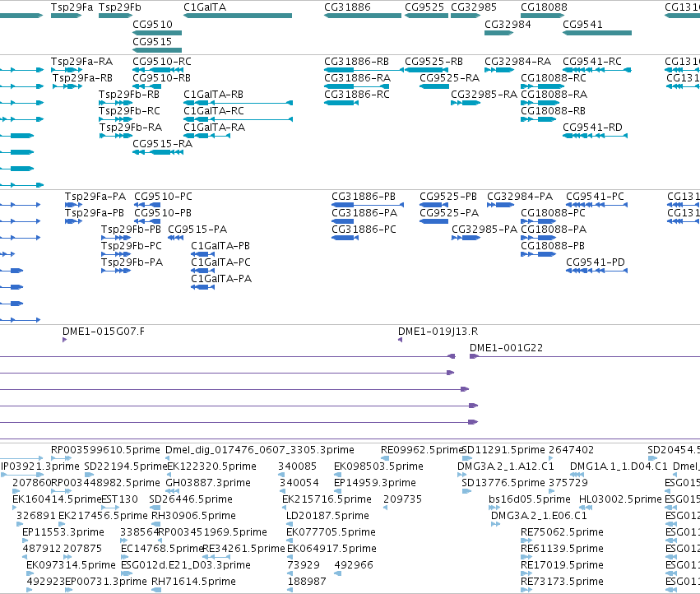The image size is (700, 594).
Task: Select transcript C1GalTA-RB
Action: [238, 103]
